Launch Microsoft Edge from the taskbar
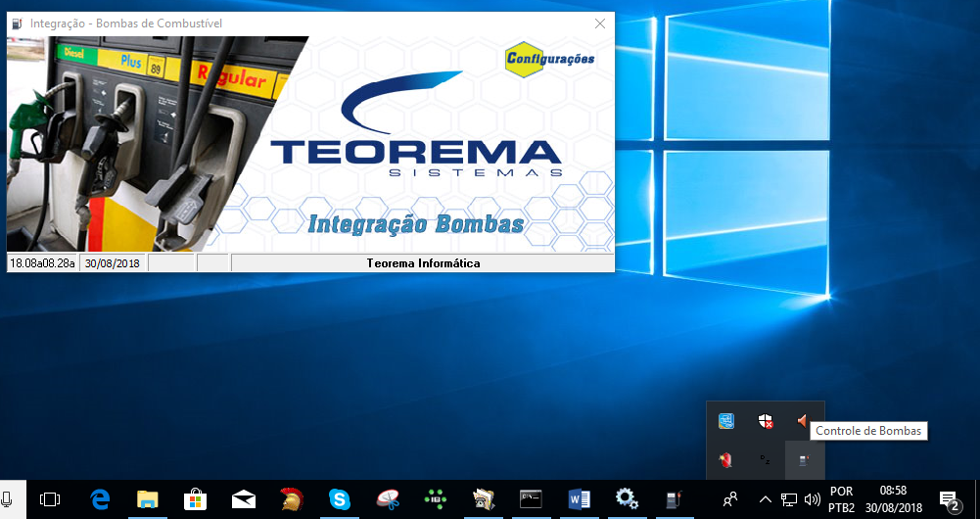The image size is (980, 519). point(100,499)
